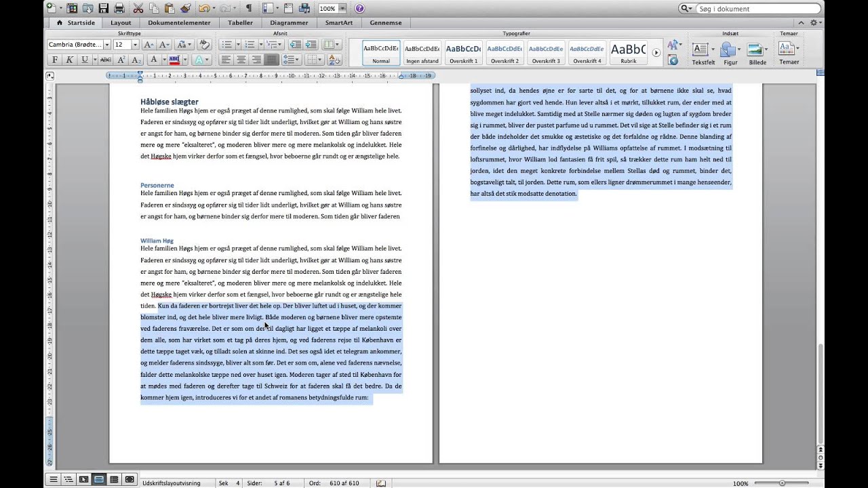
Task: Toggle Show paragraph marks (¶)
Action: pos(249,8)
